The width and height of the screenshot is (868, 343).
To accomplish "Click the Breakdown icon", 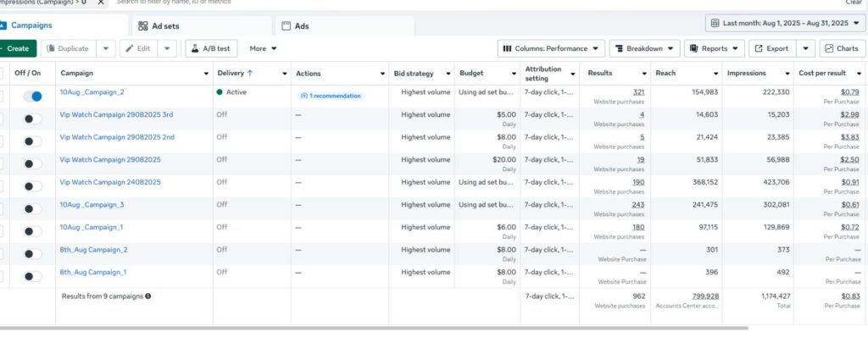I will 619,48.
